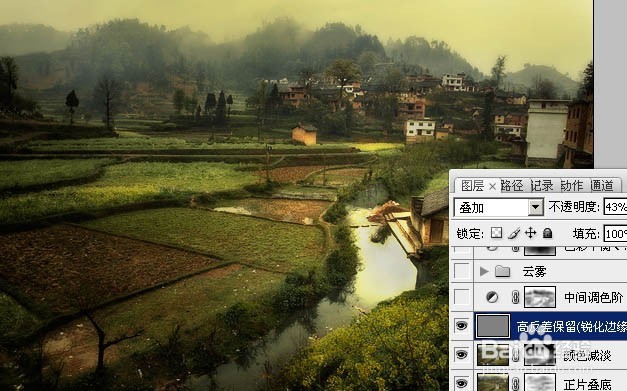
Task: Select the 高反差保留(锐化边缘 layer name
Action: (571, 327)
